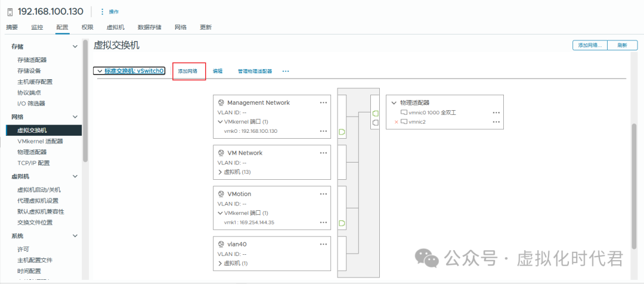
Task: Open the 操作 actions menu
Action: pyautogui.click(x=110, y=11)
